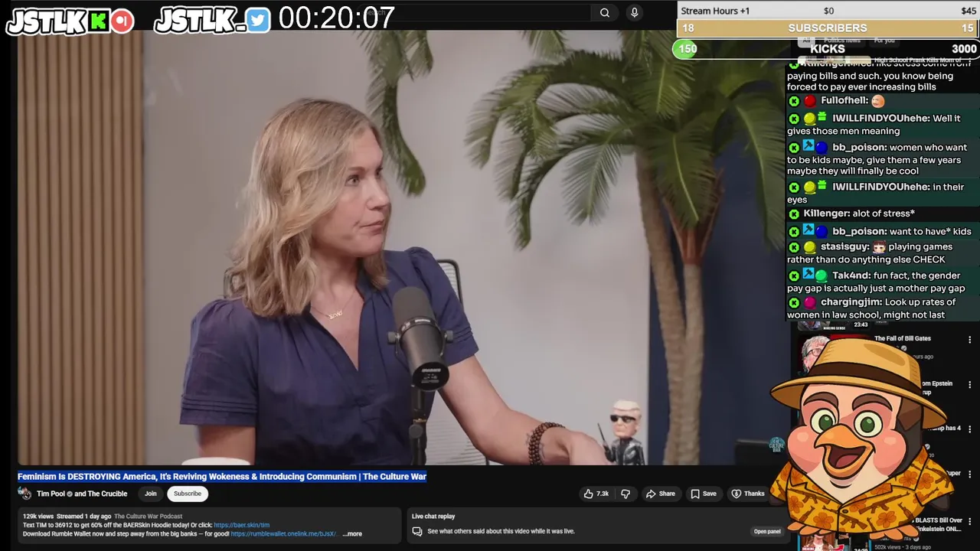Click the Kick logo beside first JSTLK
Image resolution: width=980 pixels, height=551 pixels.
pos(98,21)
